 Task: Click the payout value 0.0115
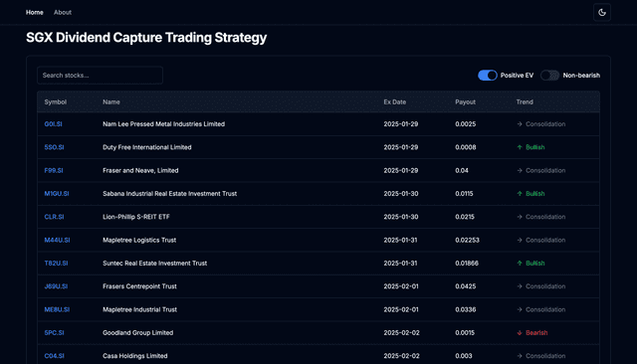click(464, 194)
